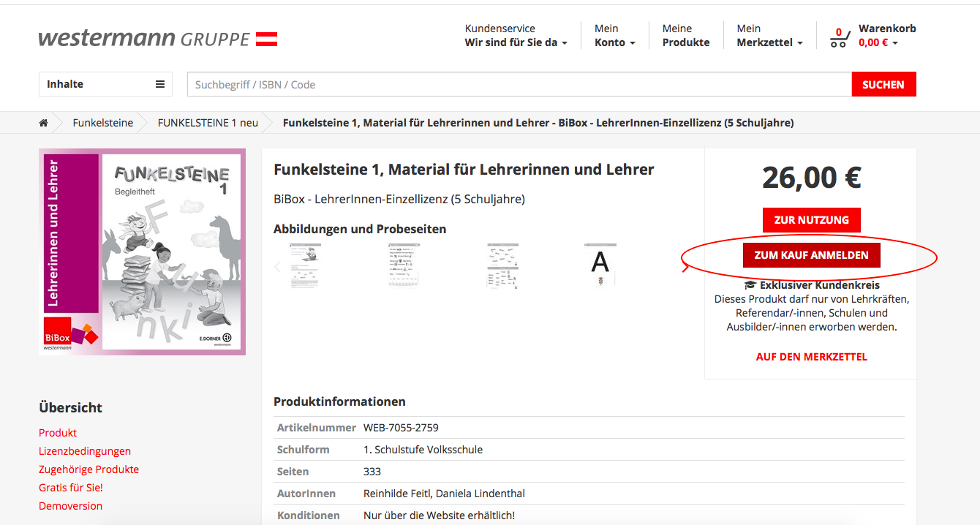The width and height of the screenshot is (980, 525).
Task: Expand the Warenkorb 0,00 € dropdown
Action: coord(887,36)
